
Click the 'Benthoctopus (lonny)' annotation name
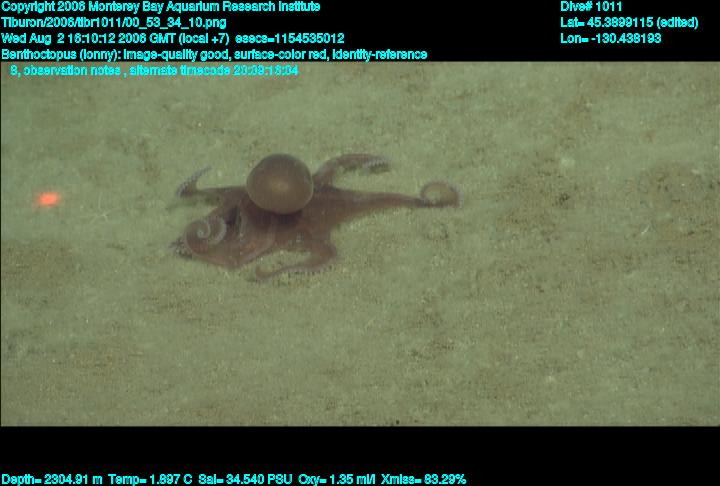[61, 55]
